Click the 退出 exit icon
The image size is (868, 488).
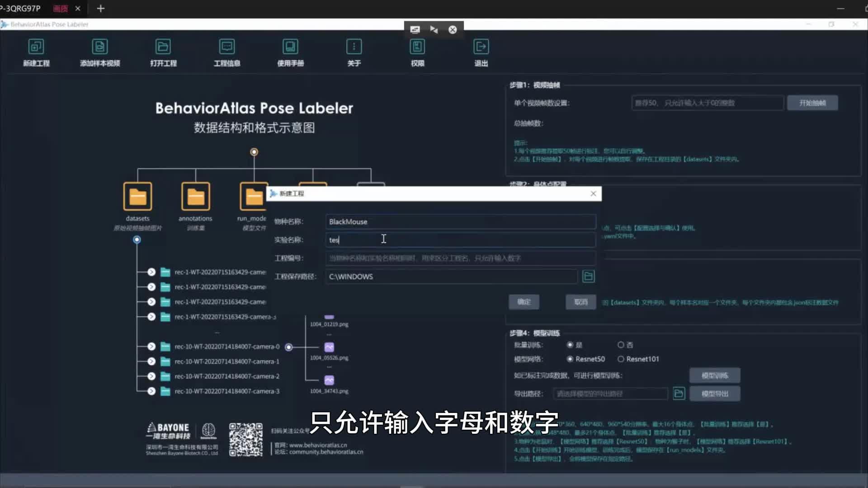(481, 47)
